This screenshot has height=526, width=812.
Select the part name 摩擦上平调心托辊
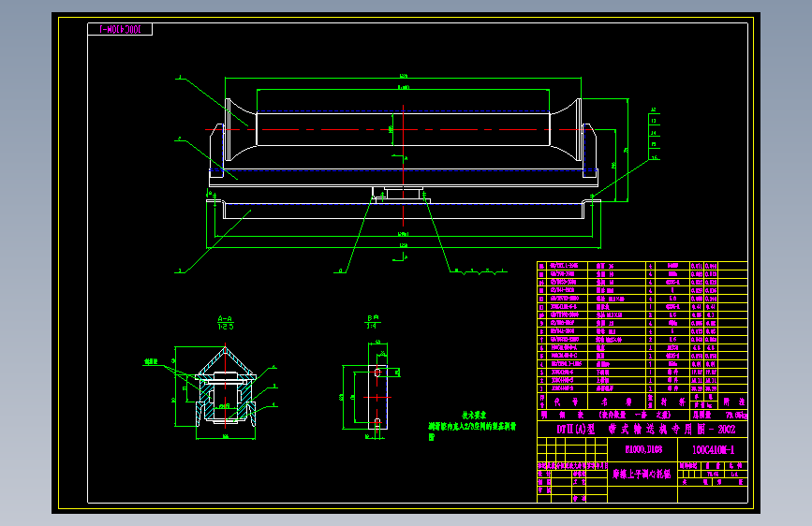[642, 474]
